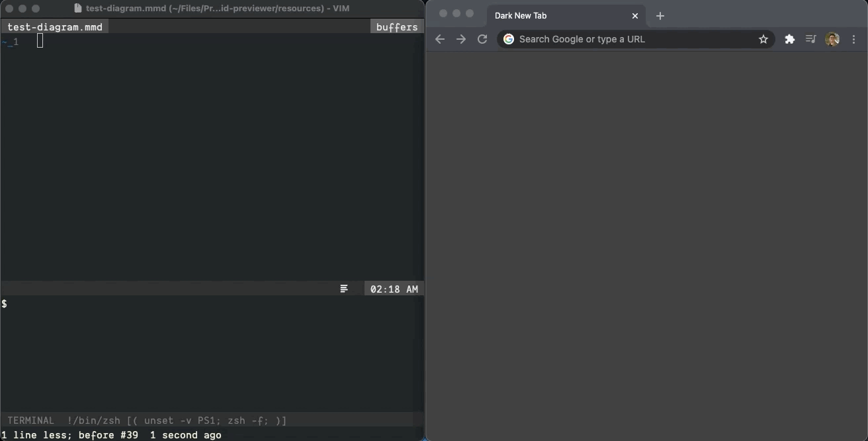Viewport: 868px width, 441px height.
Task: Click the '1 line less; before #39' message
Action: tap(70, 435)
